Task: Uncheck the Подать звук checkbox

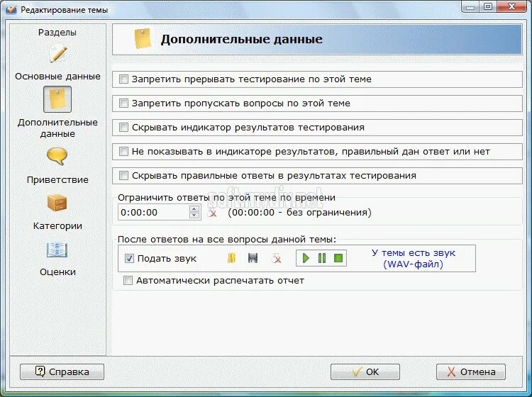Action: (129, 259)
